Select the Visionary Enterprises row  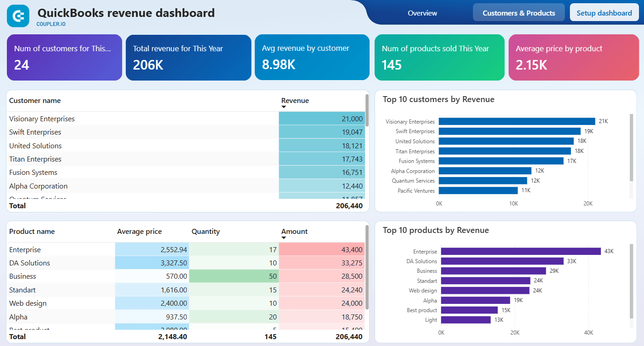(x=137, y=119)
